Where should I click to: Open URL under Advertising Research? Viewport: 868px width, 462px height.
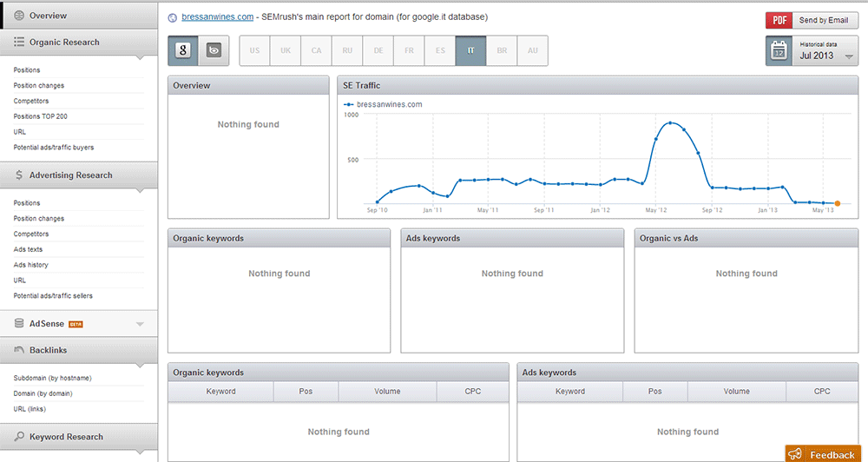pos(20,280)
